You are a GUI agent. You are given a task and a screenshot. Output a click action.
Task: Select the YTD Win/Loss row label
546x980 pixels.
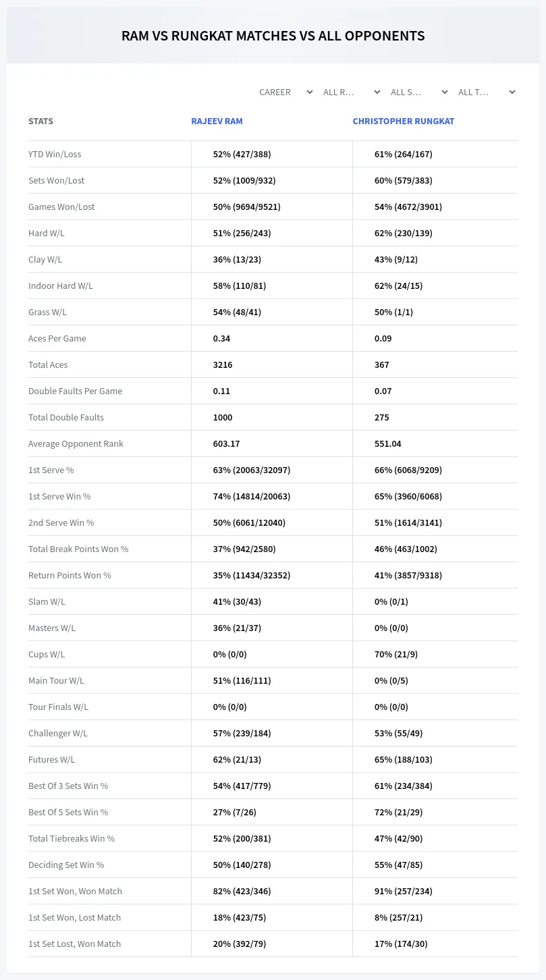(55, 154)
